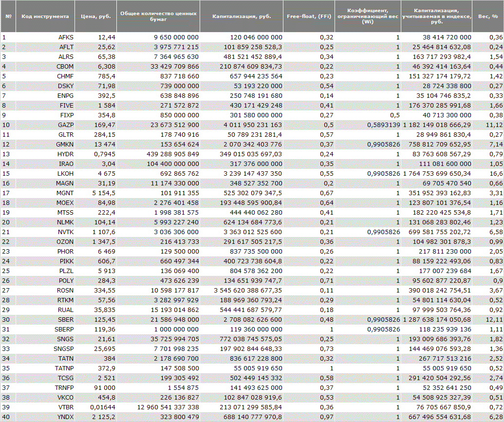The height and width of the screenshot is (422, 504).
Task: Click TRNFP price value 91 000
Action: [105, 387]
